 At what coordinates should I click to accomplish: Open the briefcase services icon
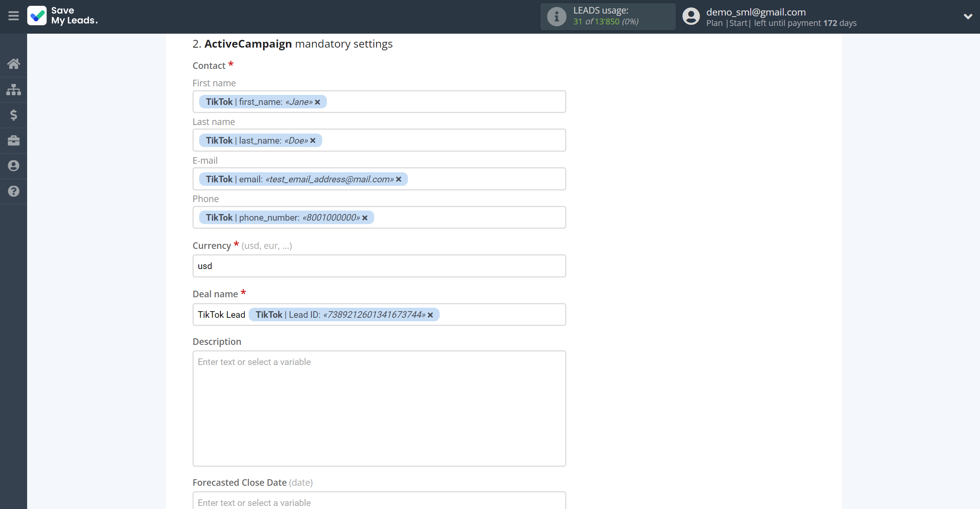(x=14, y=141)
